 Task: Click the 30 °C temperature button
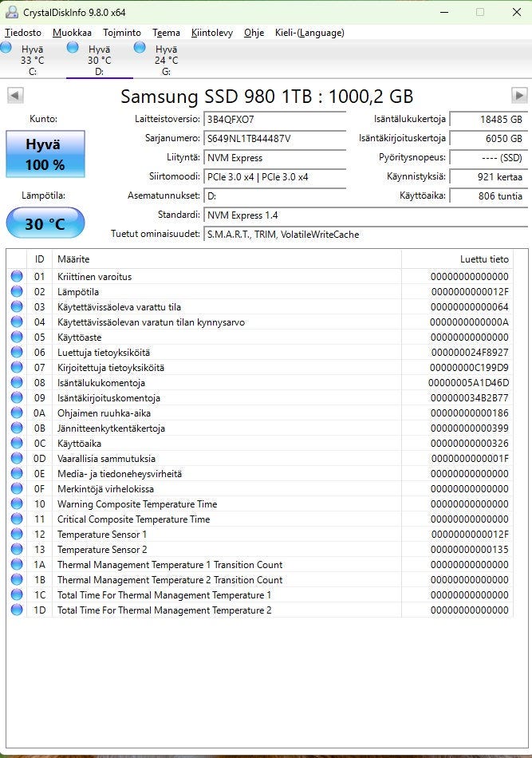pyautogui.click(x=45, y=223)
